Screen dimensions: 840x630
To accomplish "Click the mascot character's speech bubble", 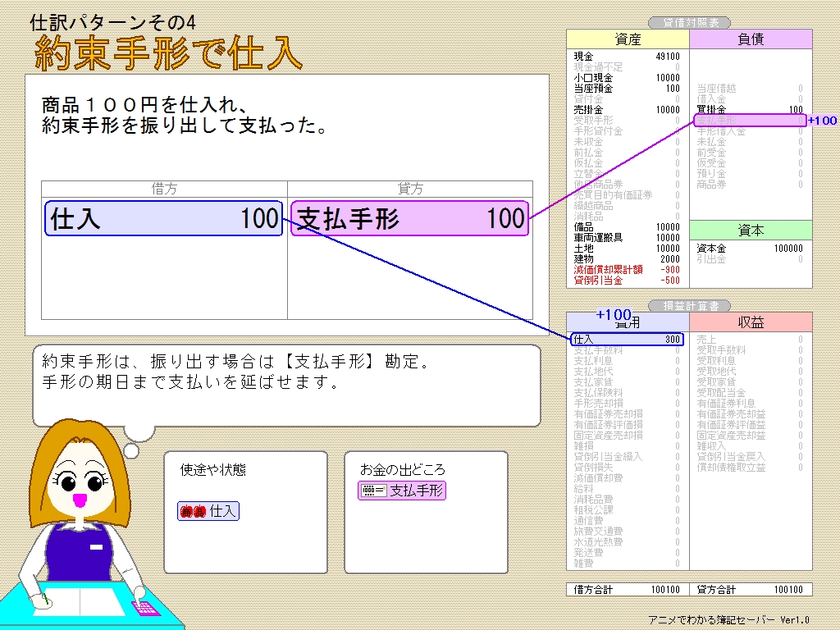I will [x=287, y=381].
